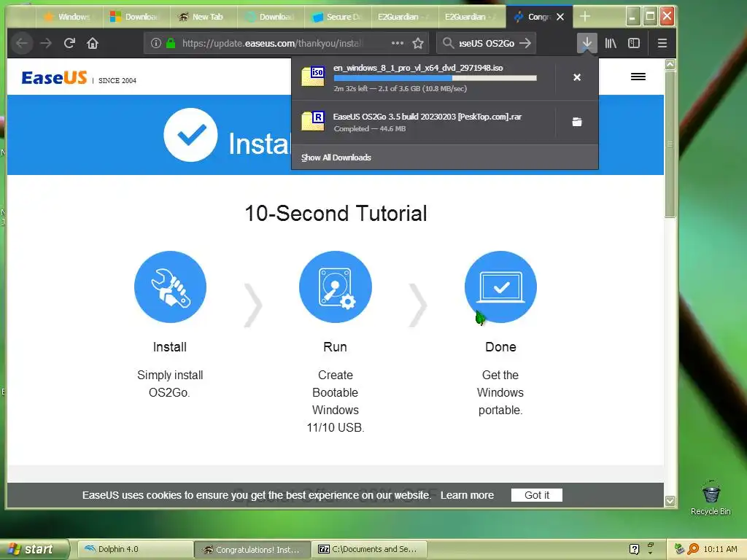747x560 pixels.
Task: Switch to the Windows tab
Action: (x=69, y=17)
